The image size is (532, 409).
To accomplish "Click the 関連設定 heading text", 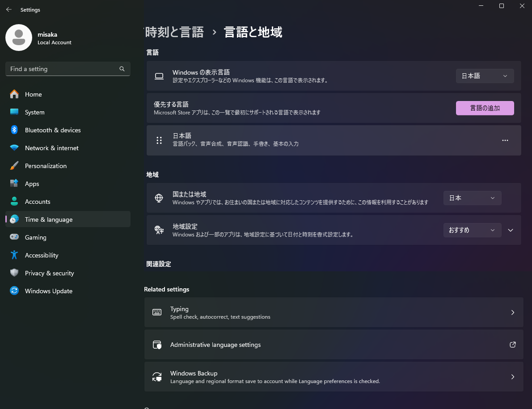I will coord(158,264).
